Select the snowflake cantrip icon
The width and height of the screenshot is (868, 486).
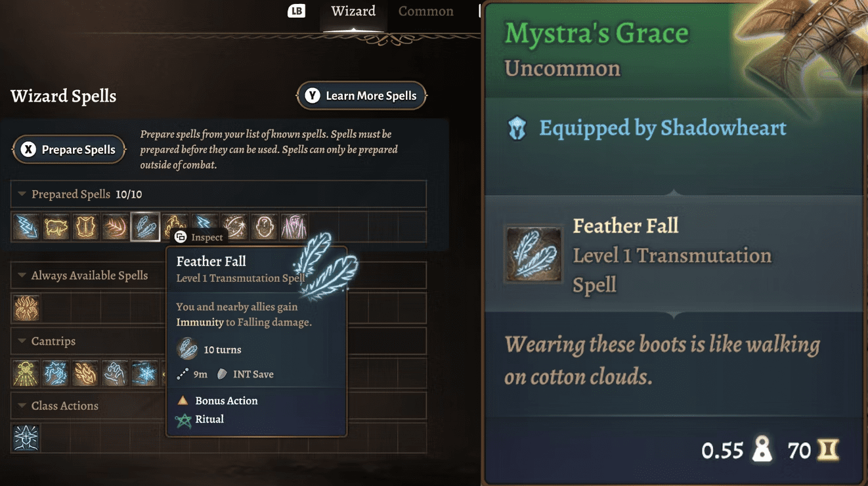pos(144,373)
